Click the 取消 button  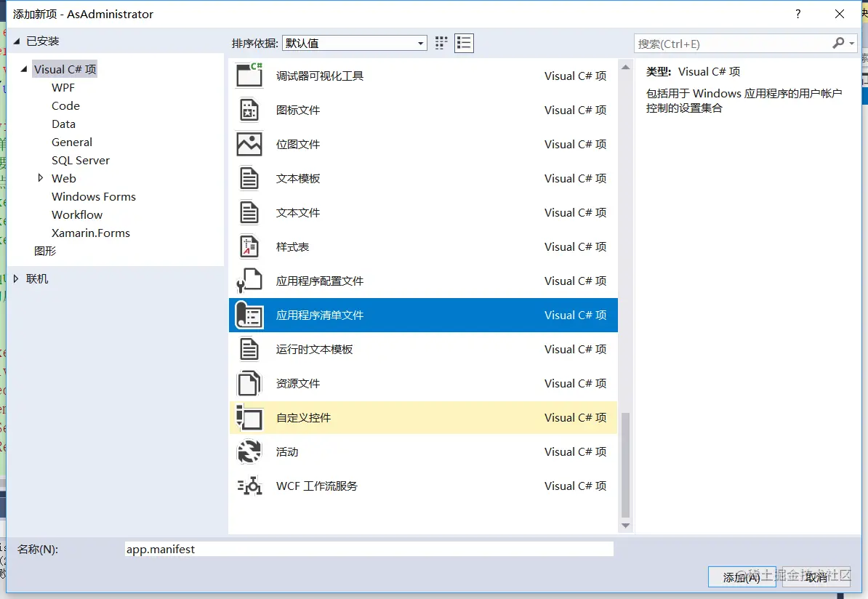pyautogui.click(x=816, y=577)
